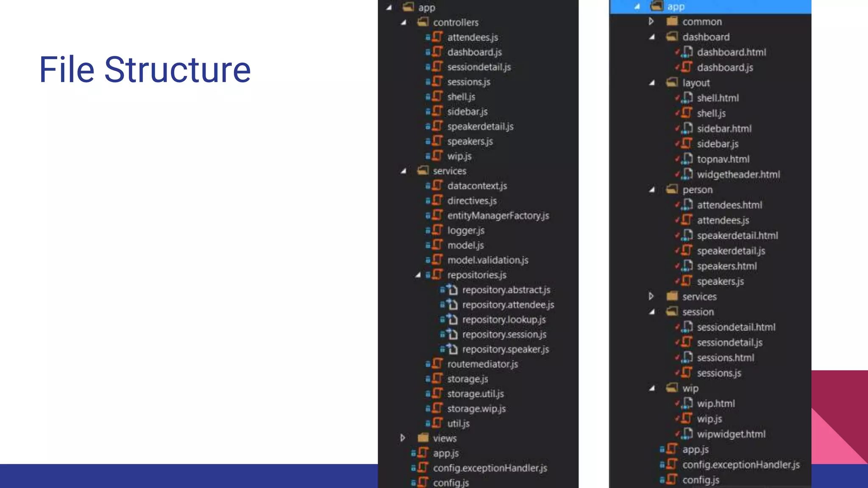This screenshot has height=488, width=868.
Task: Click the sessions.js icon in session folder
Action: [x=687, y=372]
